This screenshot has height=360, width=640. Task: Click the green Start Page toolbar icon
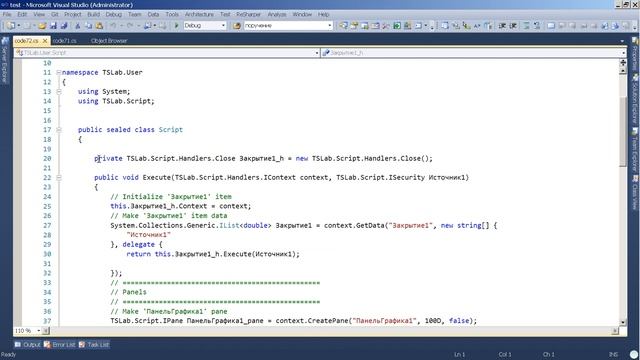(397, 25)
